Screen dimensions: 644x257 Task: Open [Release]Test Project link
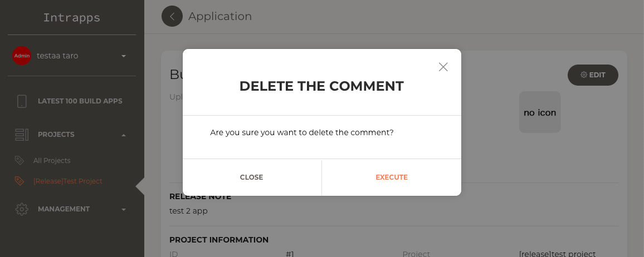tap(68, 181)
